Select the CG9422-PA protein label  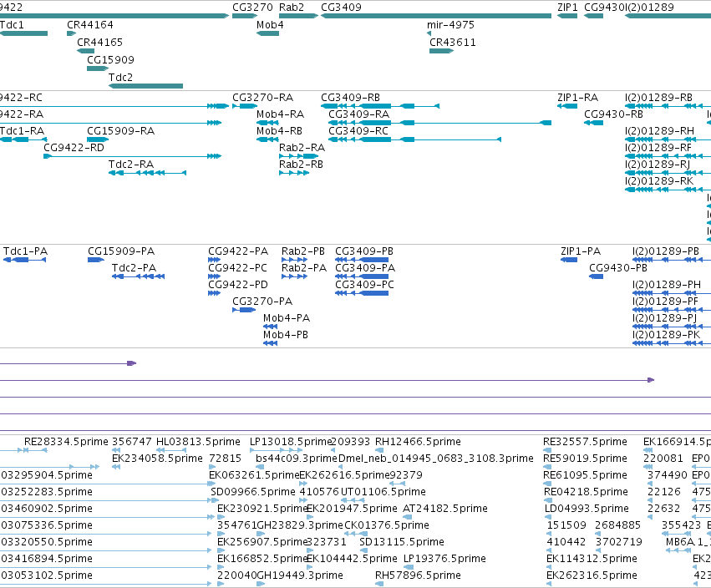click(238, 251)
